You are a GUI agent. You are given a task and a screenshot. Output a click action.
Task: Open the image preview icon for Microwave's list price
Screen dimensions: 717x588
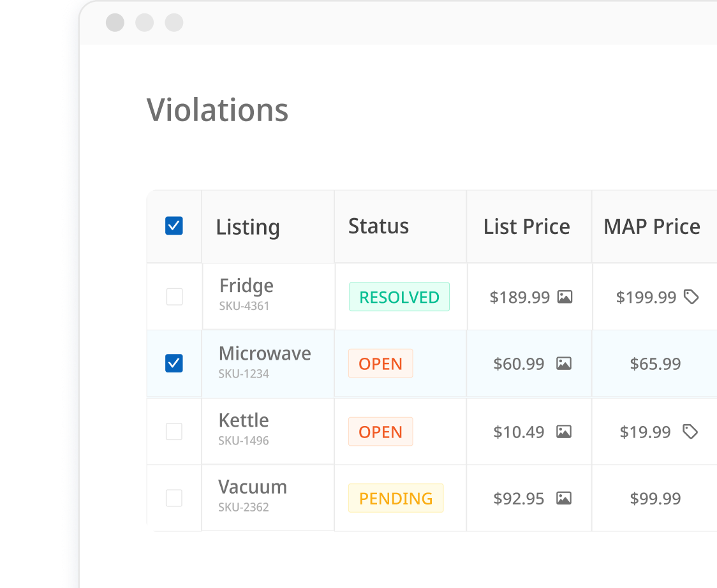[564, 364]
